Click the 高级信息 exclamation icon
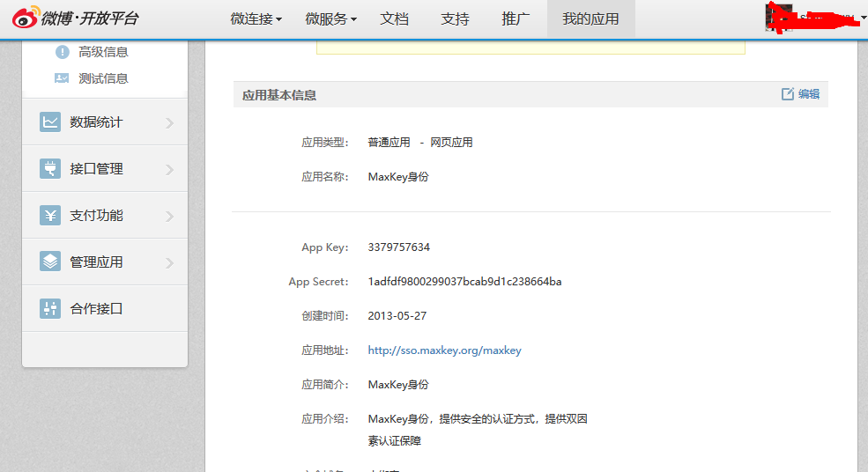The image size is (868, 472). click(62, 52)
